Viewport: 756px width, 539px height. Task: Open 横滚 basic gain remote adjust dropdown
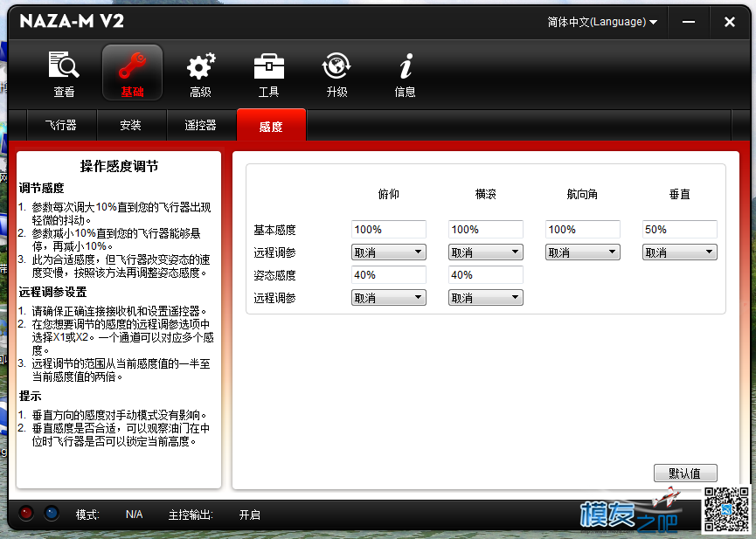486,252
